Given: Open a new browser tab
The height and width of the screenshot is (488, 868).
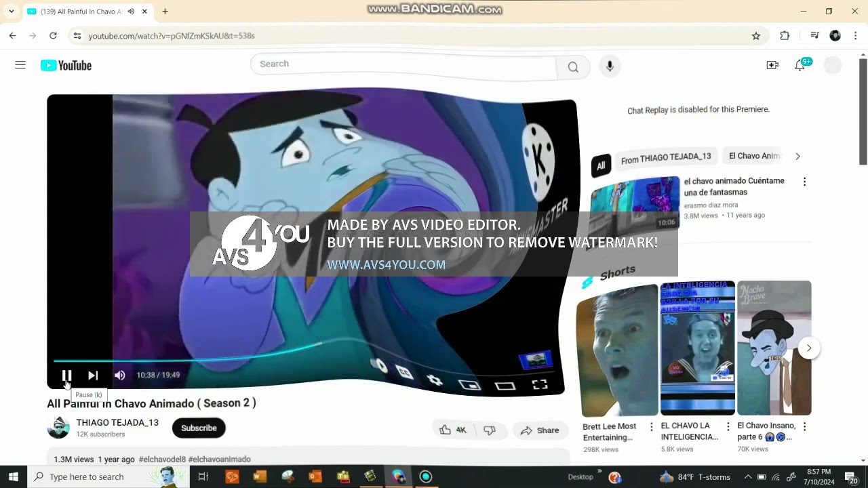Looking at the screenshot, I should (165, 12).
